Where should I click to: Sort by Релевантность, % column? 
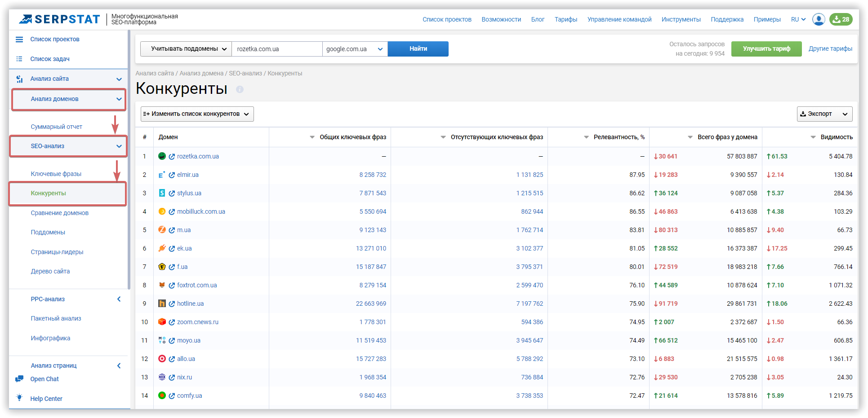586,137
